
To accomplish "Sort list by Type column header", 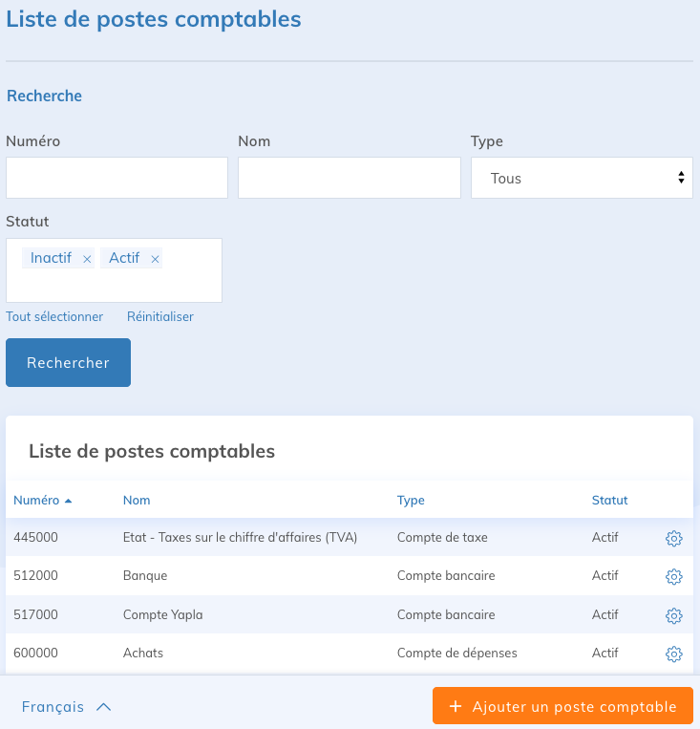I will click(x=411, y=501).
